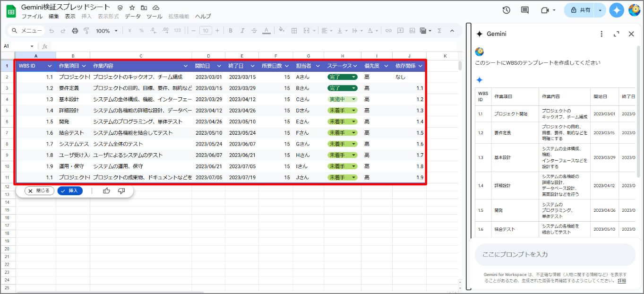Toggle bold formatting
The image size is (644, 294).
[x=231, y=31]
